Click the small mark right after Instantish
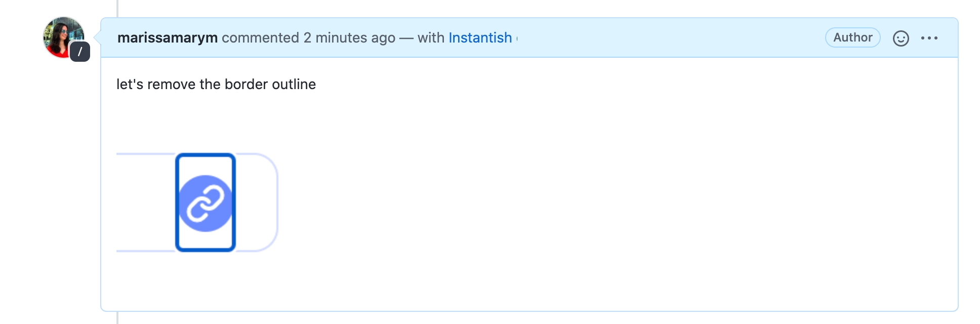This screenshot has height=324, width=980. 517,38
